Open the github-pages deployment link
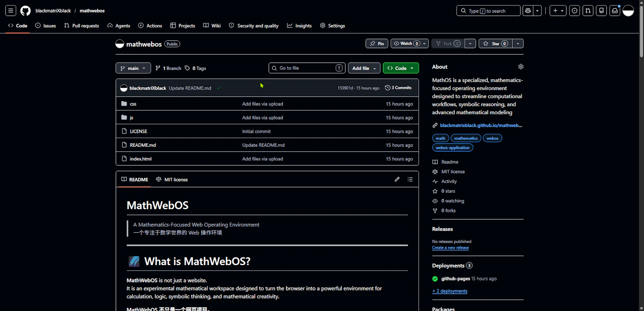Image resolution: width=644 pixels, height=311 pixels. (456, 279)
